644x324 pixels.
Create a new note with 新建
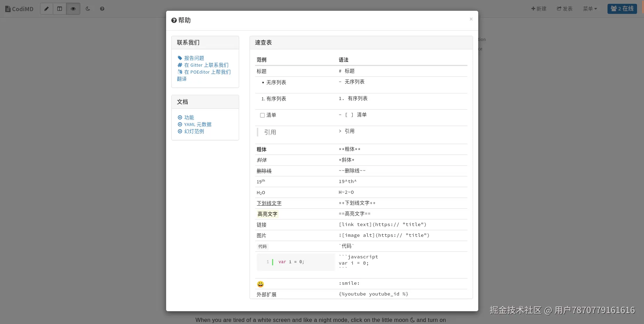click(x=539, y=9)
